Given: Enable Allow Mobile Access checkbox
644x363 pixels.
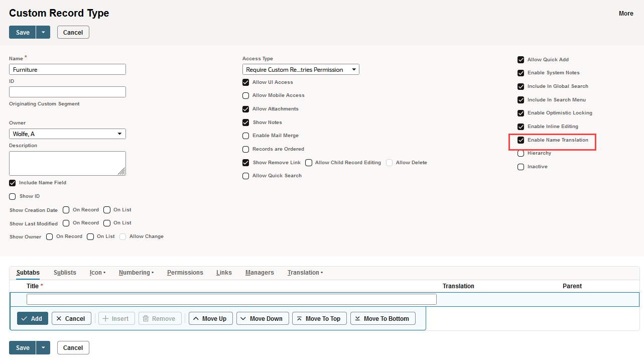Looking at the screenshot, I should (246, 95).
